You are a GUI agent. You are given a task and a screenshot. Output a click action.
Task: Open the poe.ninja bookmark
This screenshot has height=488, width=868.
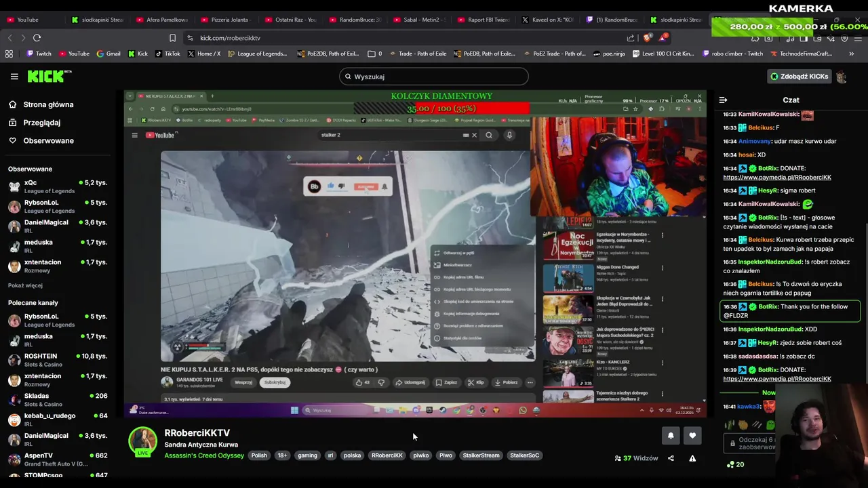coord(608,54)
